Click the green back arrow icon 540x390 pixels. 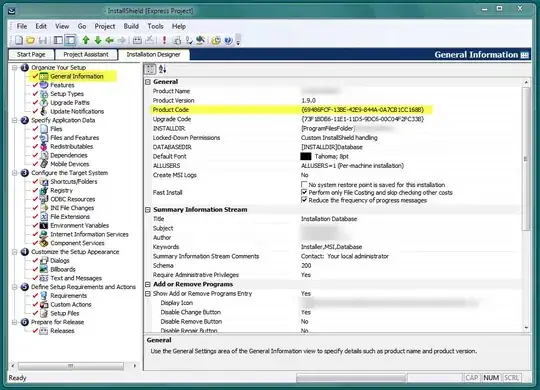[x=110, y=40]
